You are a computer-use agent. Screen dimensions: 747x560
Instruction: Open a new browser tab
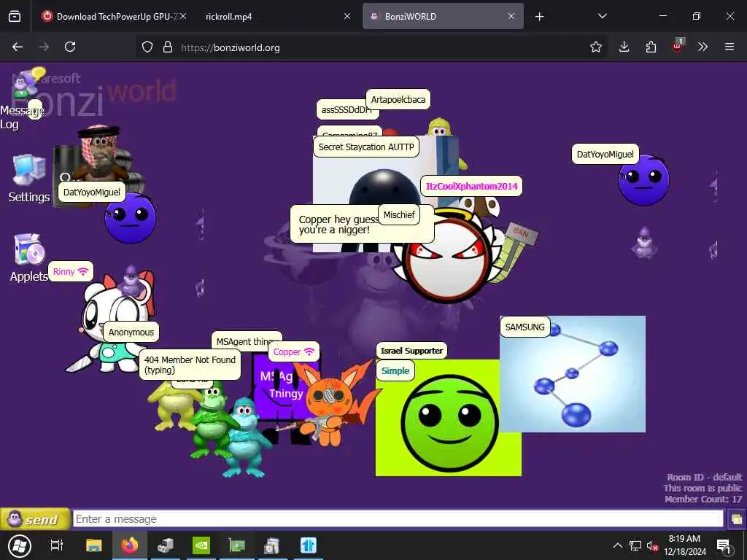click(x=539, y=17)
